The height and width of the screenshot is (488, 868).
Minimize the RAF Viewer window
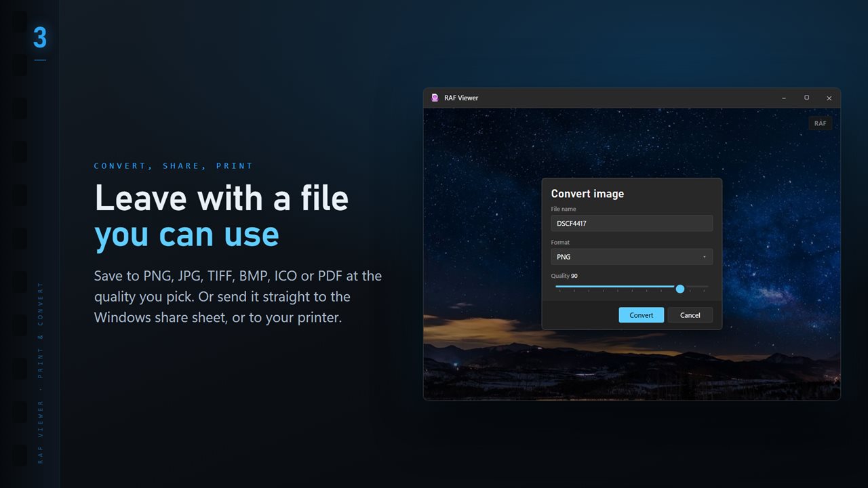(785, 98)
